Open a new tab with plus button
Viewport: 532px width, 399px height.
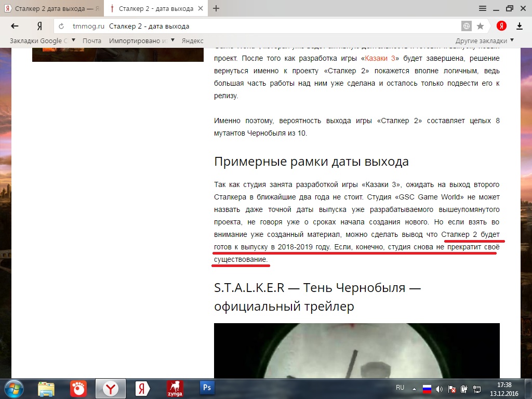click(x=216, y=8)
